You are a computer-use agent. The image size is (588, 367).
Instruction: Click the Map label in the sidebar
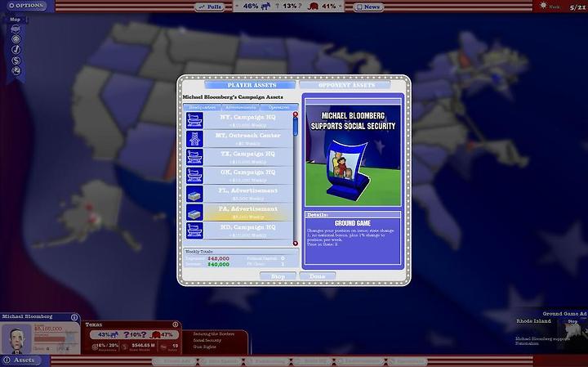(x=15, y=19)
